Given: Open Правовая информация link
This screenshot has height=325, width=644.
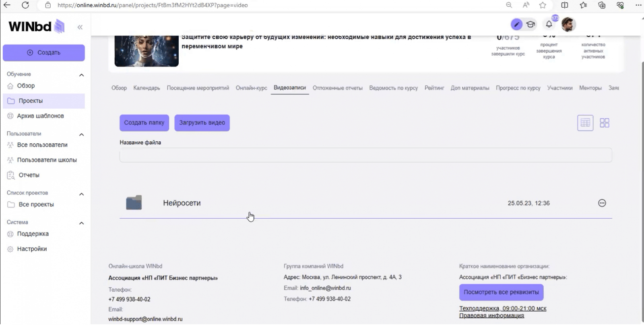Looking at the screenshot, I should pyautogui.click(x=491, y=316).
